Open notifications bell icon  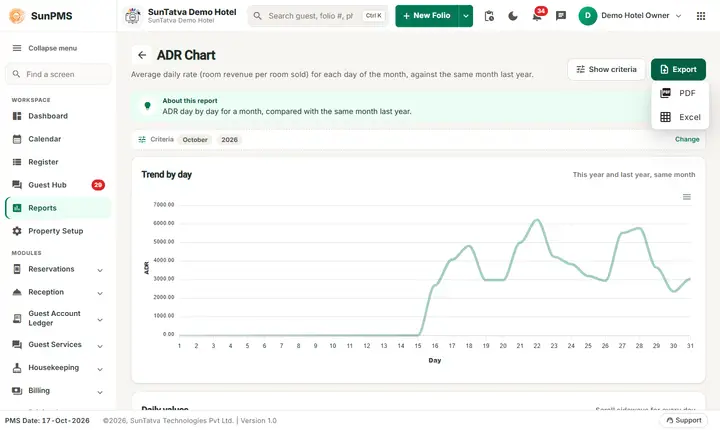pyautogui.click(x=537, y=16)
